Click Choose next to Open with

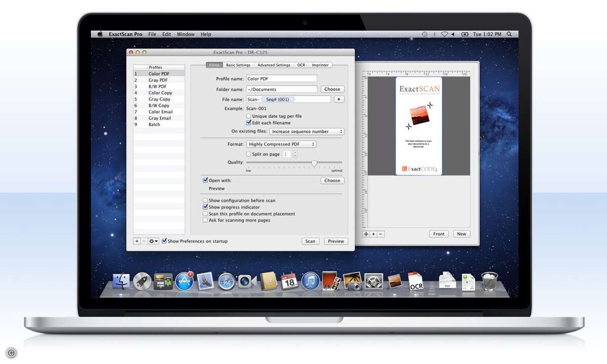332,180
